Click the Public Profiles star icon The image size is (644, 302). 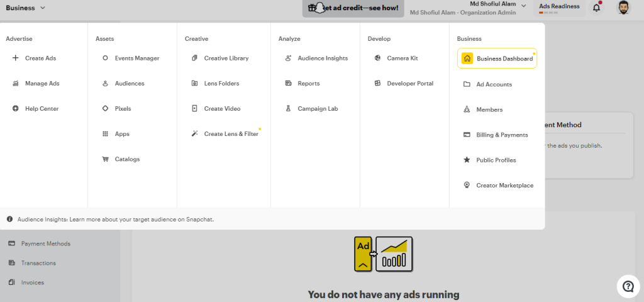click(x=467, y=160)
